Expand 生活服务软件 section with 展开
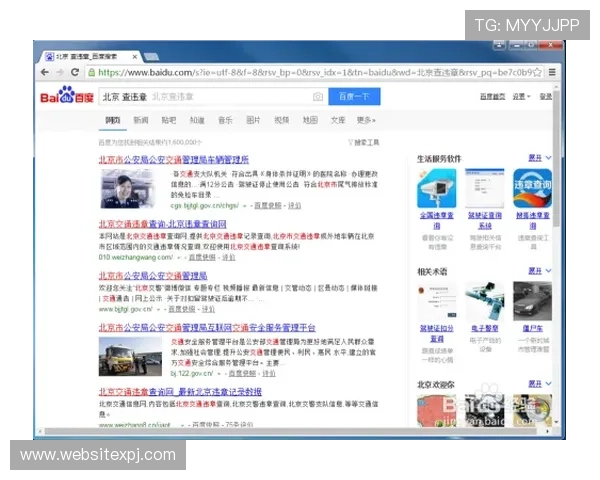600x480 pixels. [x=540, y=158]
